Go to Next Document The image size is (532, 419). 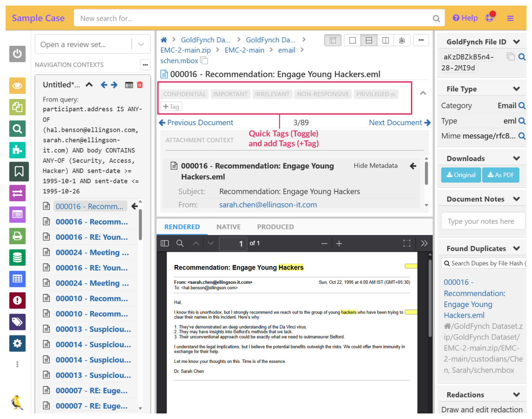[399, 123]
